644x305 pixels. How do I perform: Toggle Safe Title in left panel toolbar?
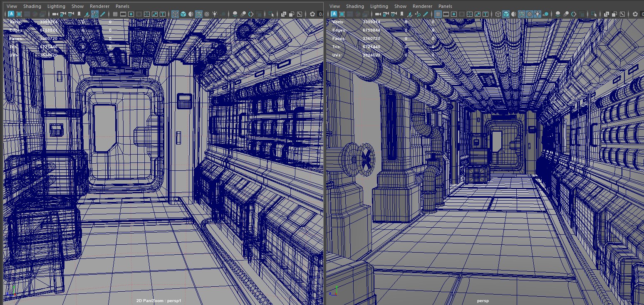click(x=163, y=14)
